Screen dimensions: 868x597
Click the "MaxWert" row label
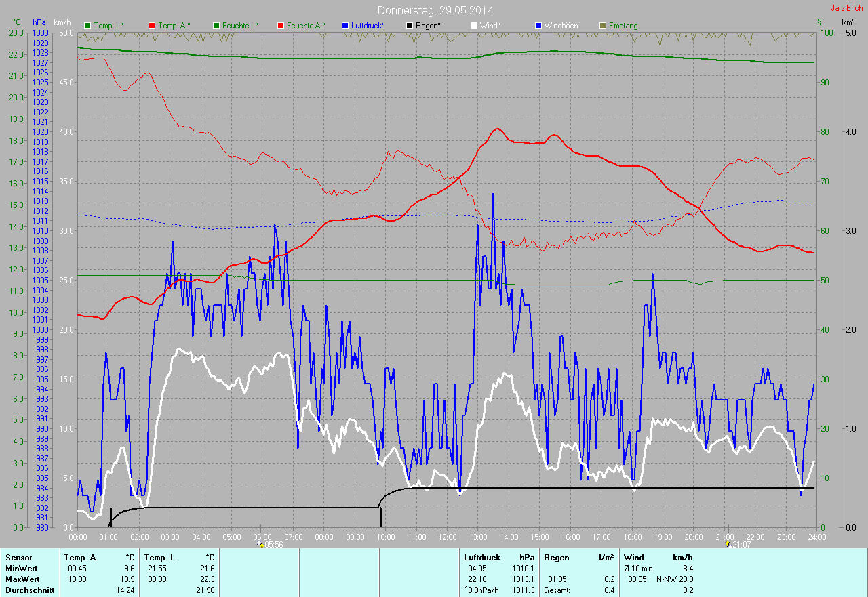click(x=23, y=579)
